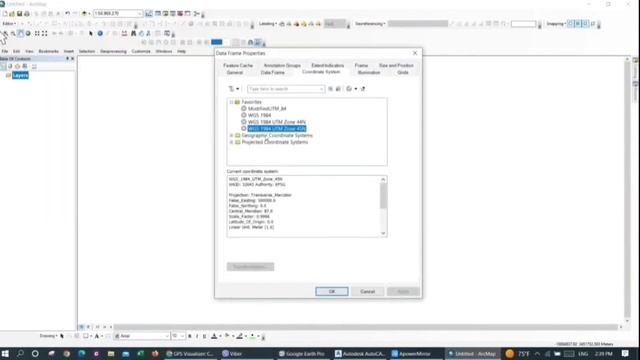Select the Pan hand tool
The image size is (640, 360).
click(x=20, y=33)
